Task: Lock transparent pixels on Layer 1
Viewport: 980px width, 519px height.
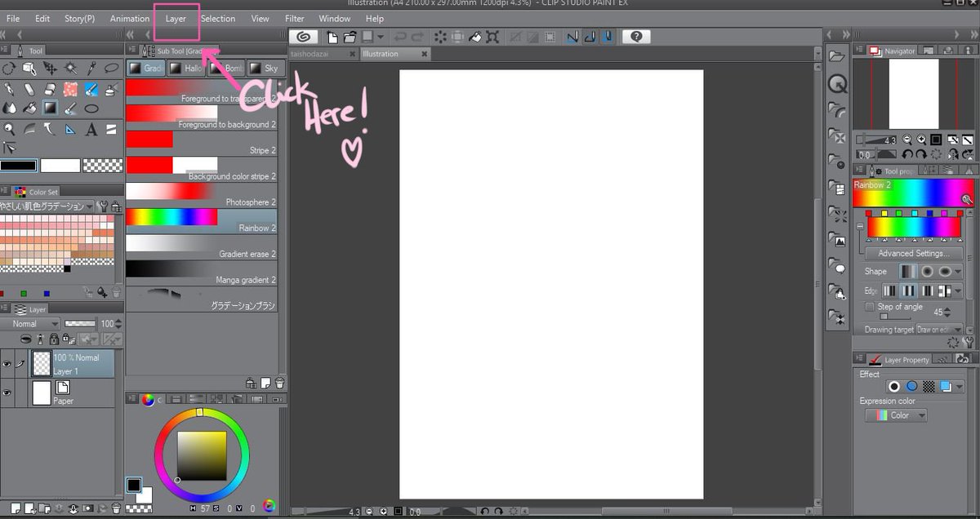Action: click(x=68, y=339)
